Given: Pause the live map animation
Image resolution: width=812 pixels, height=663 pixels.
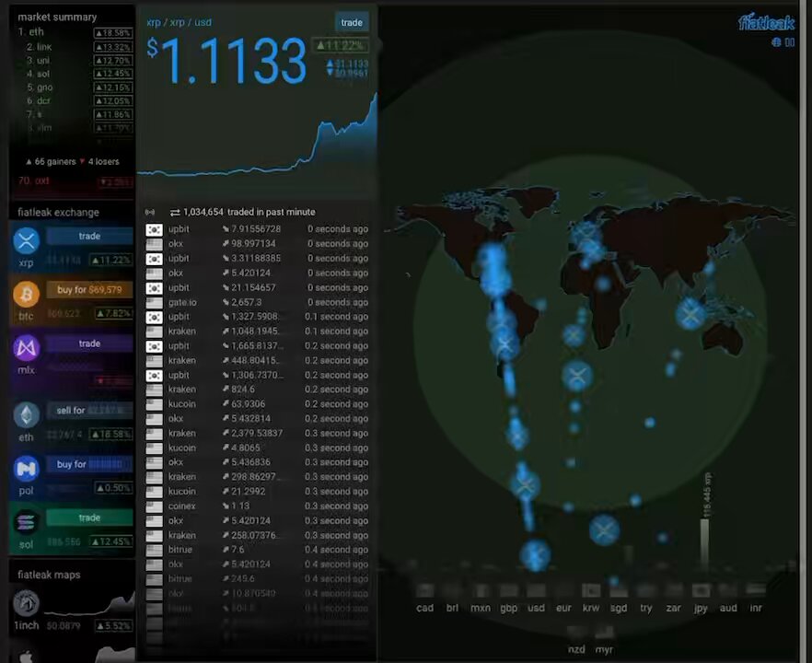Looking at the screenshot, I should click(x=790, y=42).
